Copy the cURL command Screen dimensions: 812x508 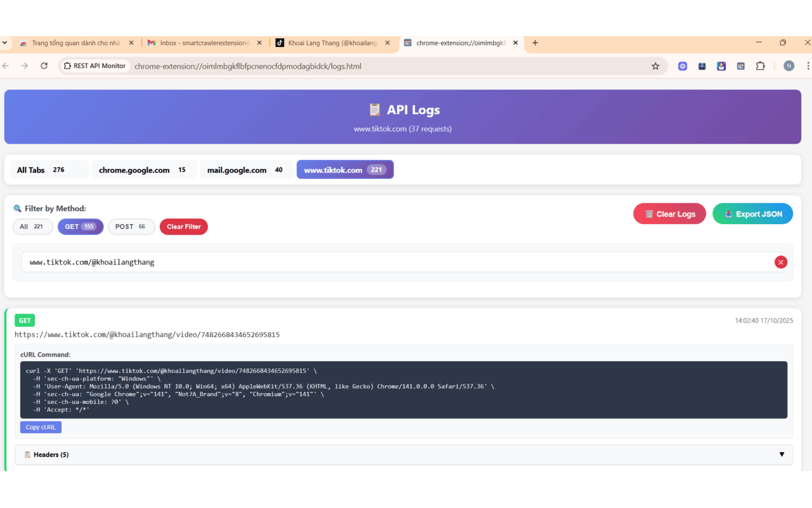pos(41,427)
